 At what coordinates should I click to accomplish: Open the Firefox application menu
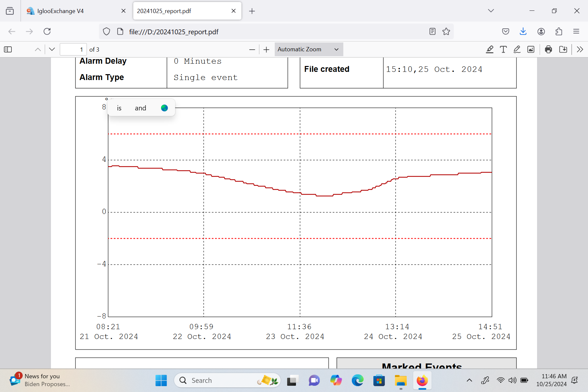click(x=576, y=31)
